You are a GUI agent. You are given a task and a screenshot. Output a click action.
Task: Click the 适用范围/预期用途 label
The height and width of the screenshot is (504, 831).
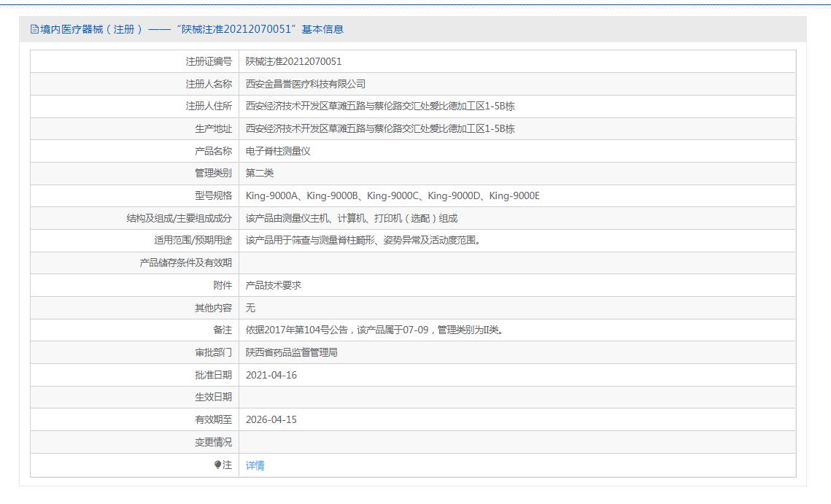tap(193, 240)
